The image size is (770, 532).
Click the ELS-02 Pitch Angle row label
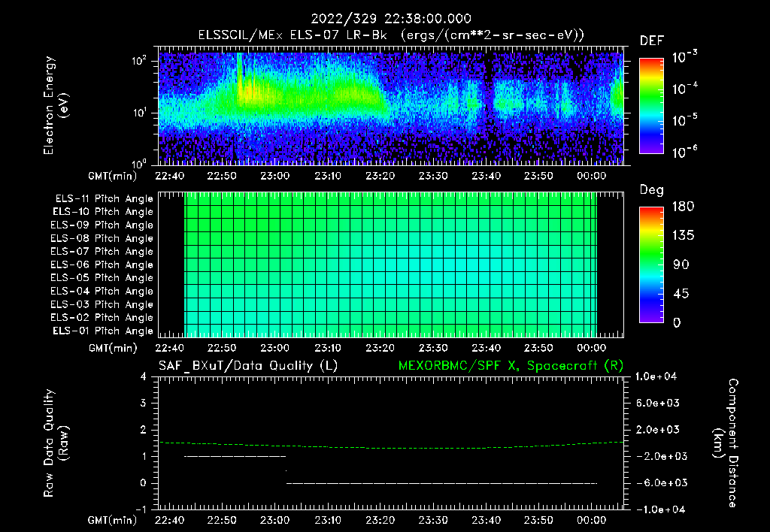[x=102, y=318]
